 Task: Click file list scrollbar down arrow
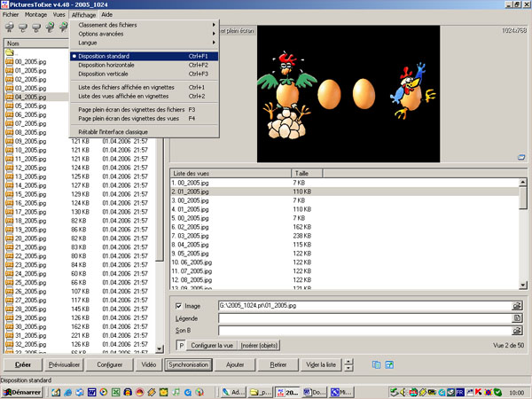(x=160, y=348)
